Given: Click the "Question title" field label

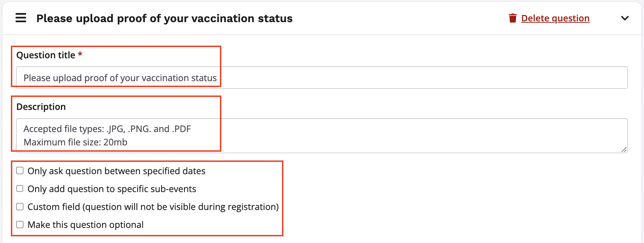Looking at the screenshot, I should point(46,55).
